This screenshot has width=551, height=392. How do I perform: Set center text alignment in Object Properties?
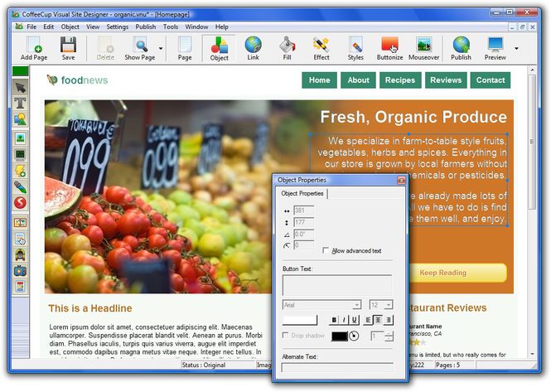[378, 320]
